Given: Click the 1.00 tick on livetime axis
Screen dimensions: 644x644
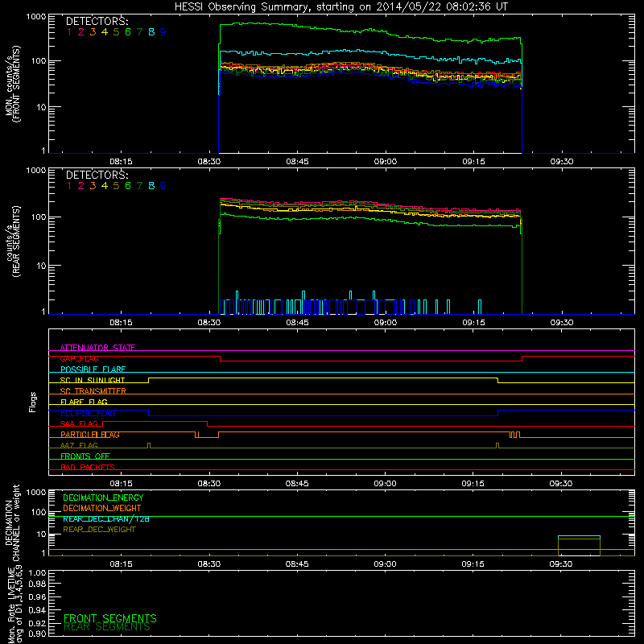Looking at the screenshot, I should point(37,573).
